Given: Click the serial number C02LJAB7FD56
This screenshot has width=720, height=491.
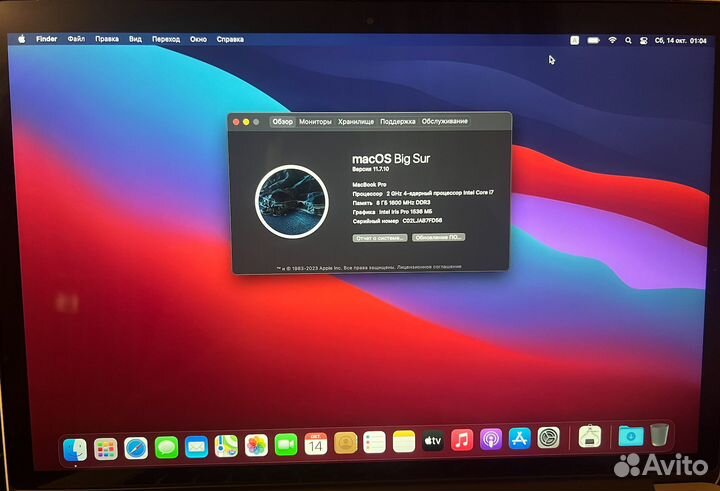Looking at the screenshot, I should [422, 220].
